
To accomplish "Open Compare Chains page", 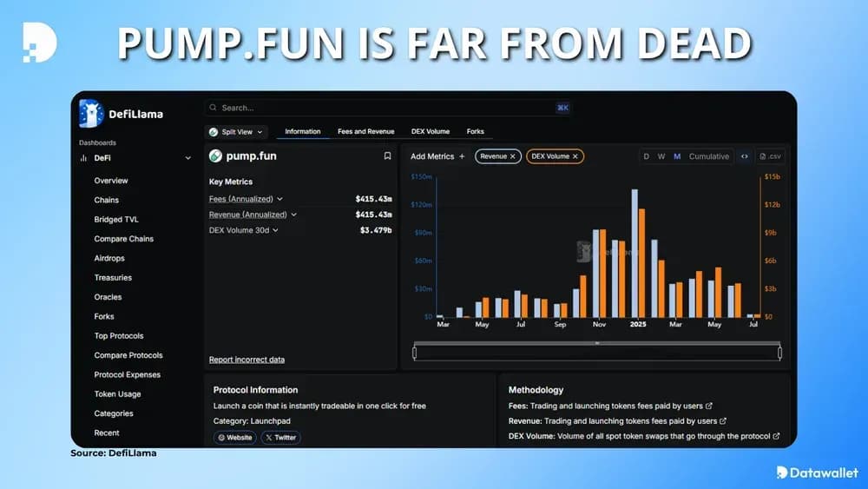I will tap(124, 239).
